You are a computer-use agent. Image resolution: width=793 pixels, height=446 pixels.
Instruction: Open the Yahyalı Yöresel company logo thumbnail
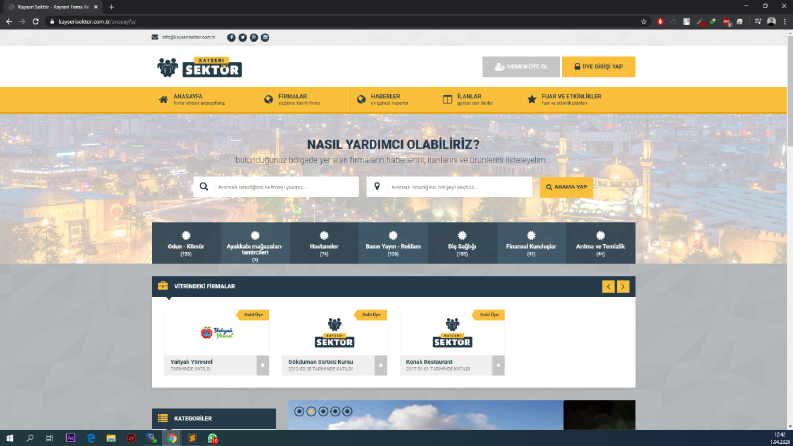pos(216,333)
